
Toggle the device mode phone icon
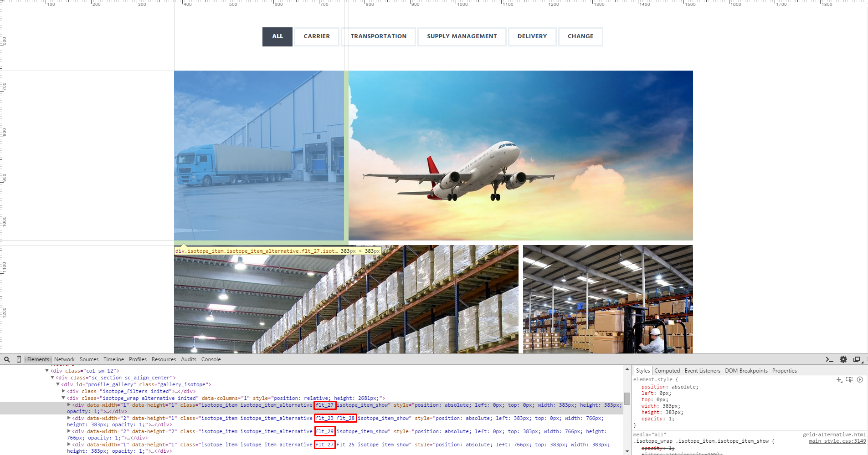pos(19,359)
